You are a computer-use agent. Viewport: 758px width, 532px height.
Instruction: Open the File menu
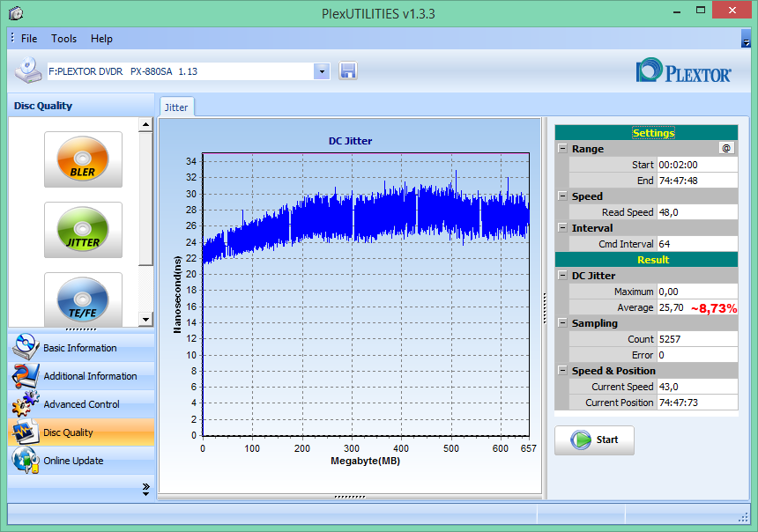pos(29,39)
